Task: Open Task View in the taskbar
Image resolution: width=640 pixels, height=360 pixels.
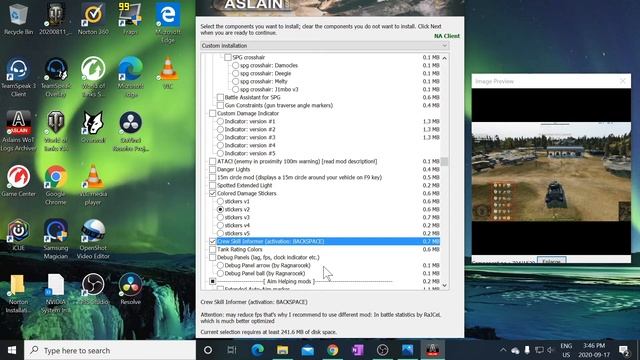Action: pos(232,350)
